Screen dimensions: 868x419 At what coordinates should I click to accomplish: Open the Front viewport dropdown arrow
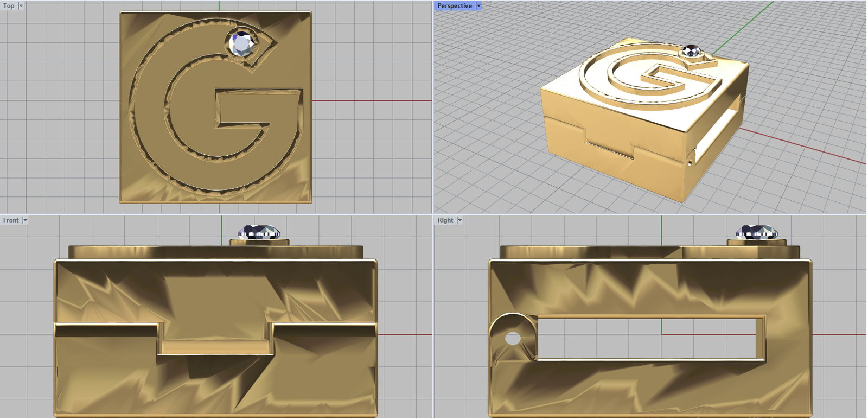click(x=25, y=220)
